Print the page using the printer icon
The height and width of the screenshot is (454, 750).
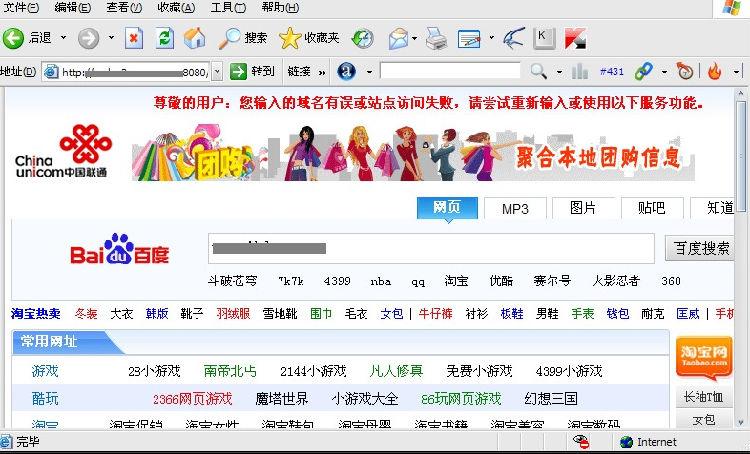click(x=435, y=39)
